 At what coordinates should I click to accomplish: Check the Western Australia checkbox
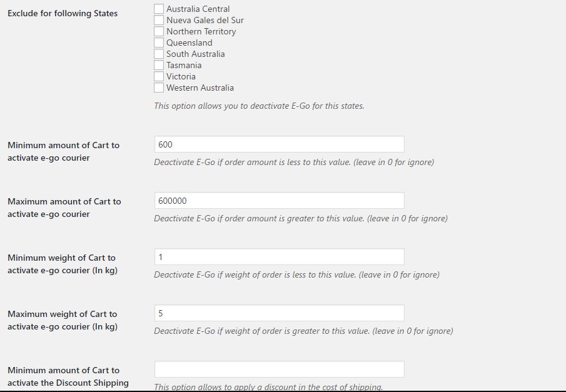pyautogui.click(x=159, y=88)
